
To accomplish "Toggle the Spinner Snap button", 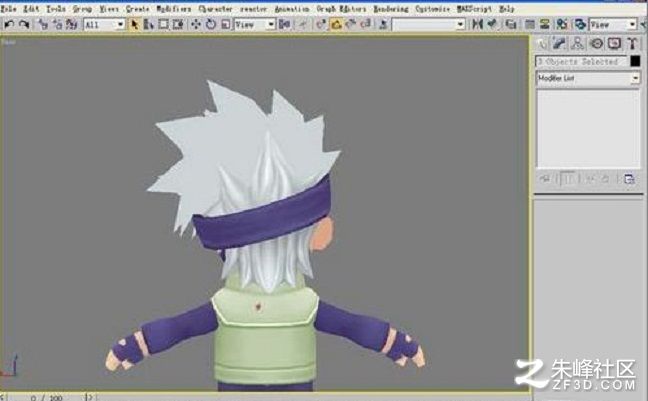I will tap(365, 25).
